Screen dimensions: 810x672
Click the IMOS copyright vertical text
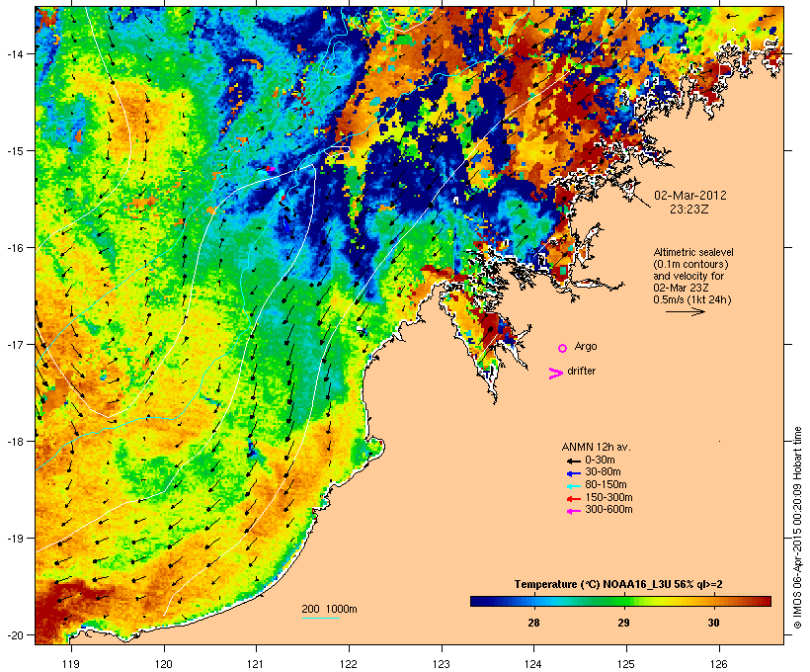(x=797, y=528)
